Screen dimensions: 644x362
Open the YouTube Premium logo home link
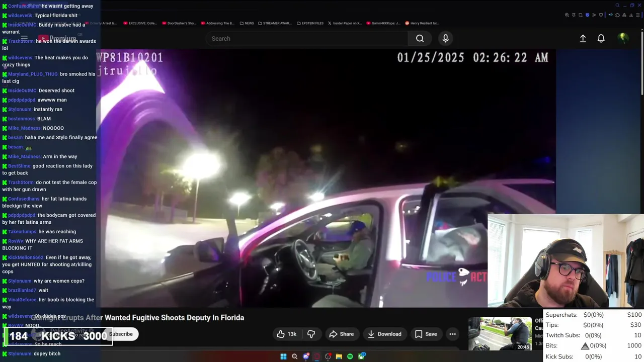(56, 39)
